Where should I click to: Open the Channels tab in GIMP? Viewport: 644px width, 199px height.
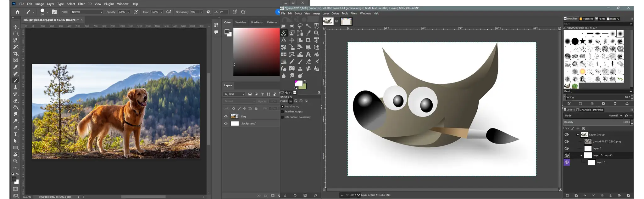(x=584, y=110)
